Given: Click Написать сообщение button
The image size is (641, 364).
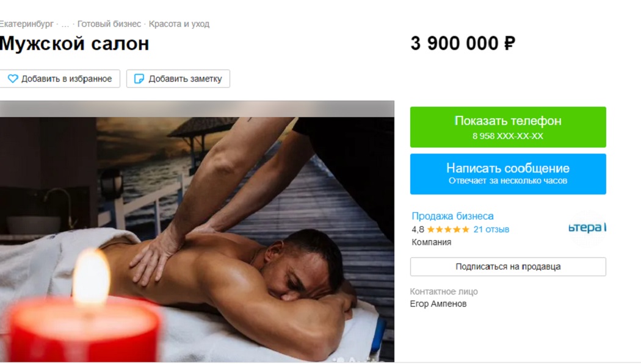Looking at the screenshot, I should [x=508, y=174].
